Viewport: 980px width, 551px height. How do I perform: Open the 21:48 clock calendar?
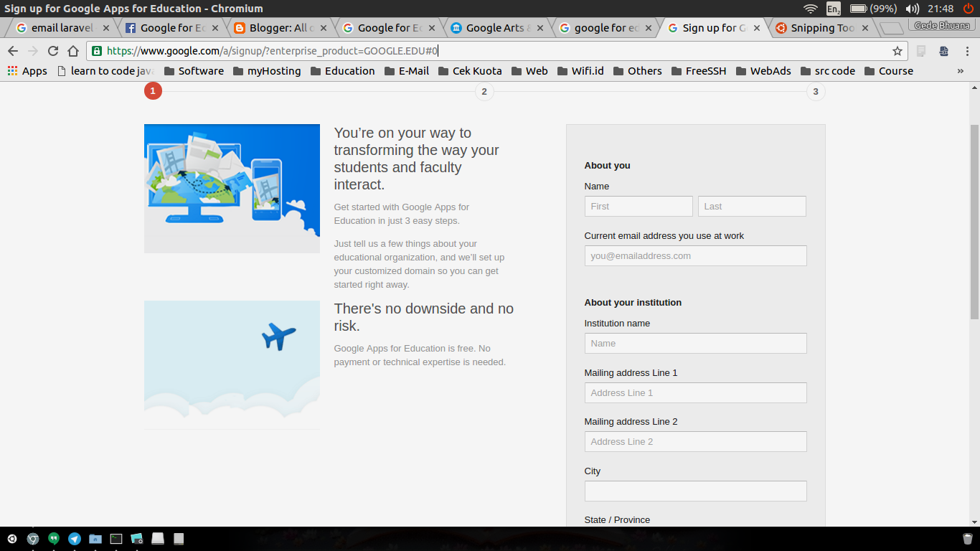[940, 9]
